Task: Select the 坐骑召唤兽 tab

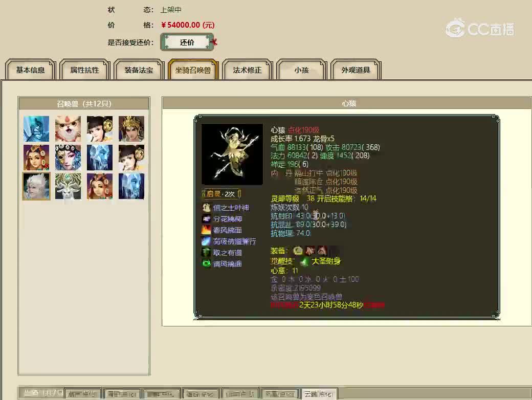Action: (193, 70)
